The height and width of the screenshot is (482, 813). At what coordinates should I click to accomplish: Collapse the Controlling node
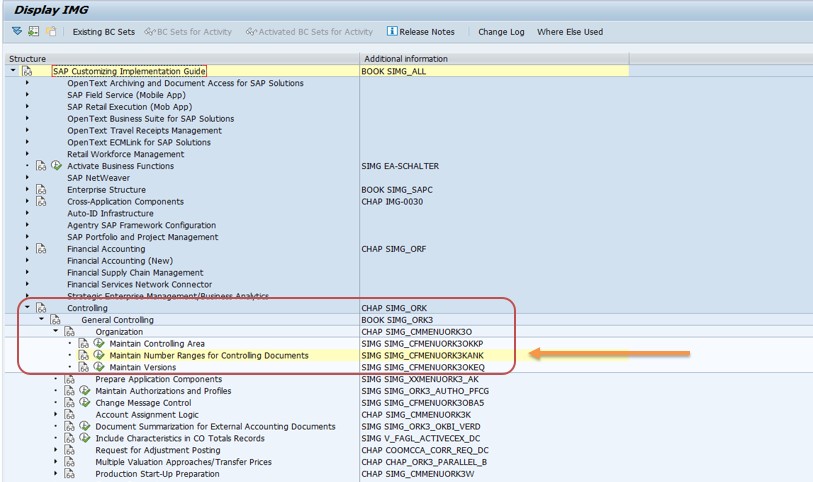point(27,307)
